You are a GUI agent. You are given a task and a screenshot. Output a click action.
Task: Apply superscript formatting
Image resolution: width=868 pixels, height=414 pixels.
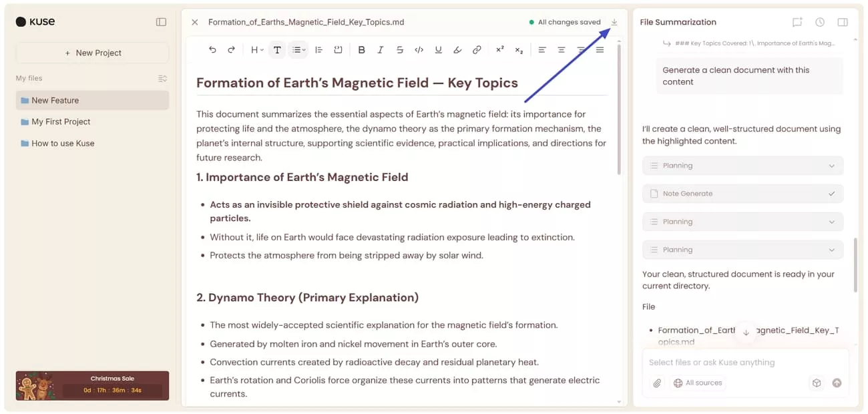click(499, 49)
